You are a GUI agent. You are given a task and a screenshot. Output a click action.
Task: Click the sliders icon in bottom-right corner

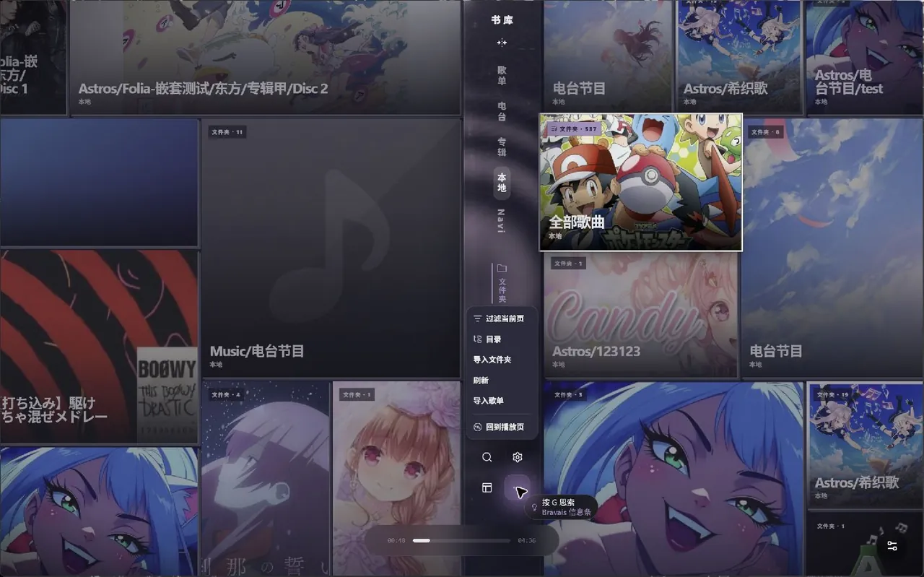click(892, 546)
